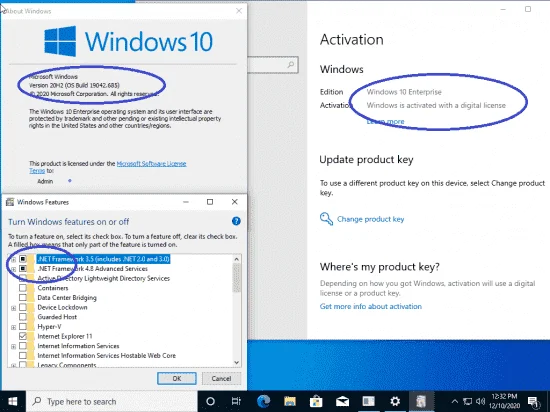Screen dimensions: 550x412
Task: Select the Containers feature label
Action: click(53, 288)
